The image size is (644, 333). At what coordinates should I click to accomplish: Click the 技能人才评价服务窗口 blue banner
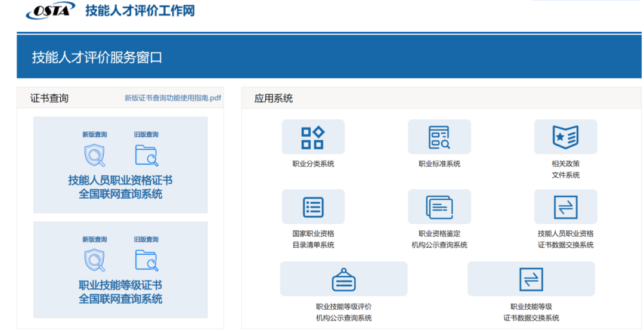tap(97, 57)
